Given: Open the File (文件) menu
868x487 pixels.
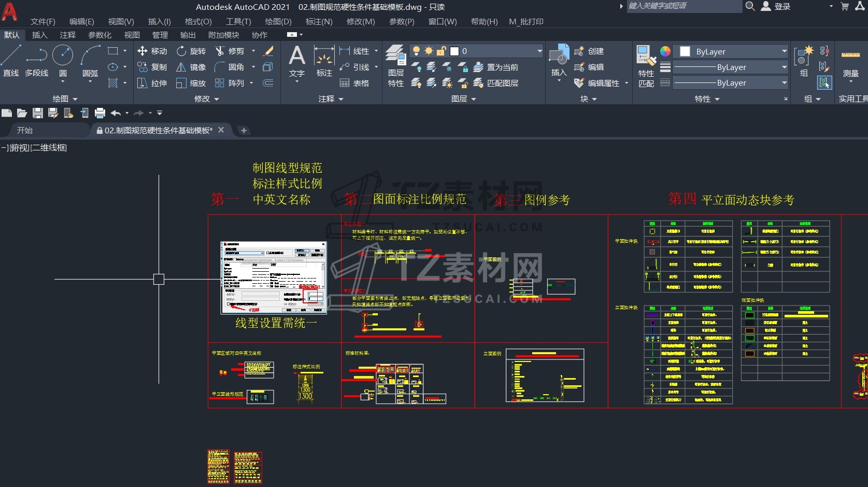Looking at the screenshot, I should click(x=42, y=22).
